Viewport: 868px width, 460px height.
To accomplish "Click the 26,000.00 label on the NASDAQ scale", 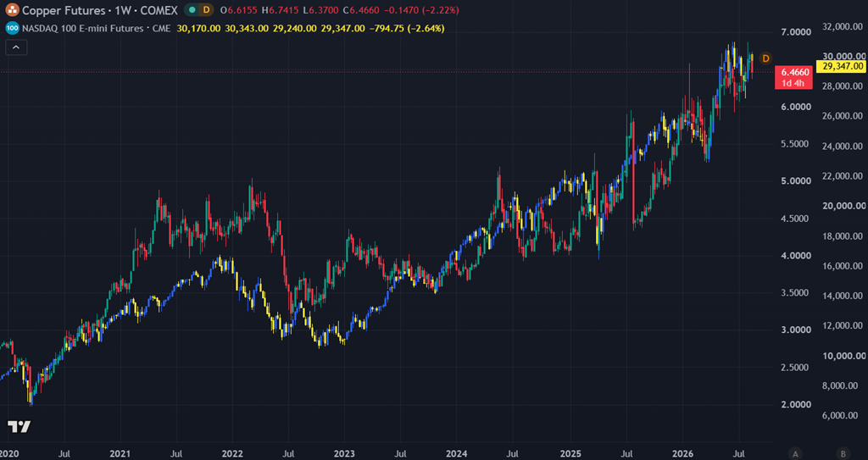I will (x=843, y=116).
